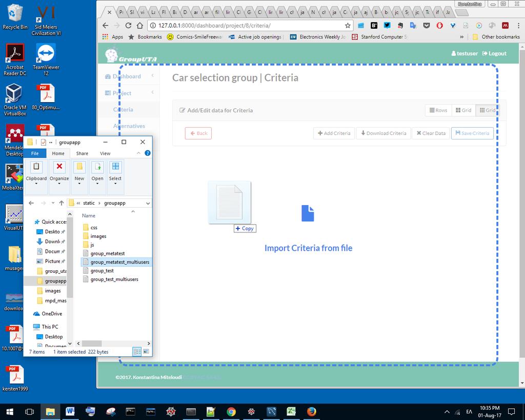Image resolution: width=525 pixels, height=420 pixels.
Task: Switch to the Home ribbon tab
Action: 58,153
